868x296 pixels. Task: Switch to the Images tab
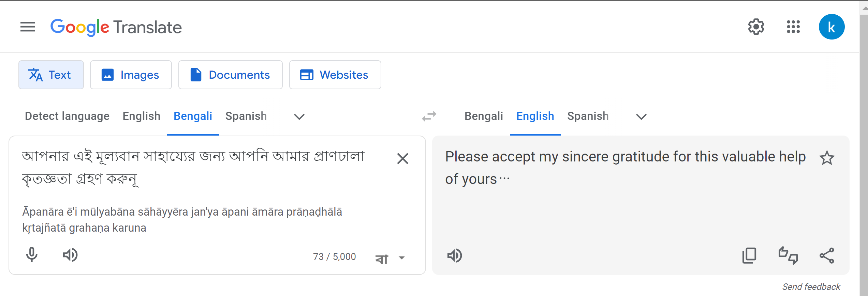point(131,75)
